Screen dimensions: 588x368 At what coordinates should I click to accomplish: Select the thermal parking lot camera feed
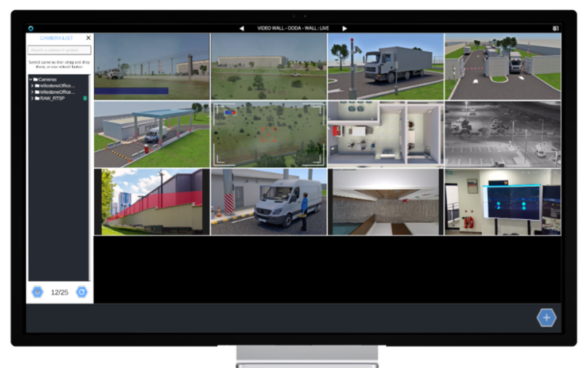(x=503, y=133)
